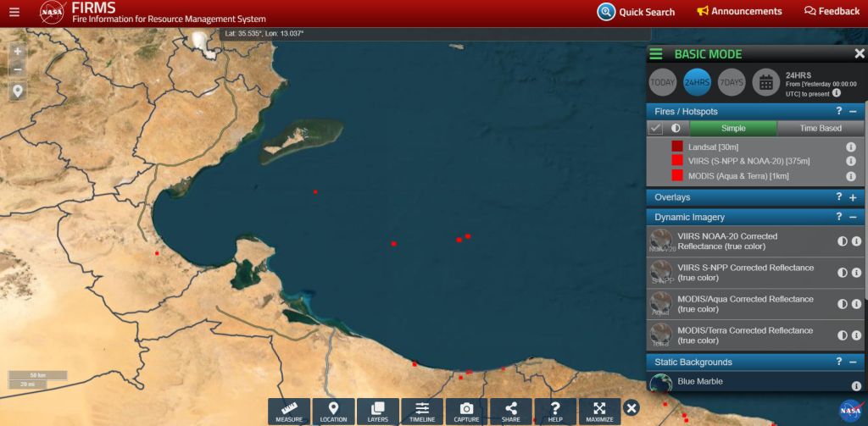Image resolution: width=868 pixels, height=426 pixels.
Task: Collapse the Static Backgrounds section
Action: click(x=853, y=362)
